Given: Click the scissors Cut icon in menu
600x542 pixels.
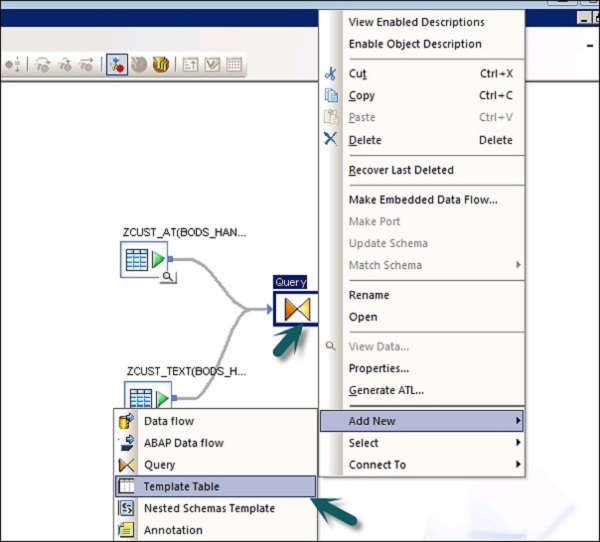Looking at the screenshot, I should (x=331, y=74).
